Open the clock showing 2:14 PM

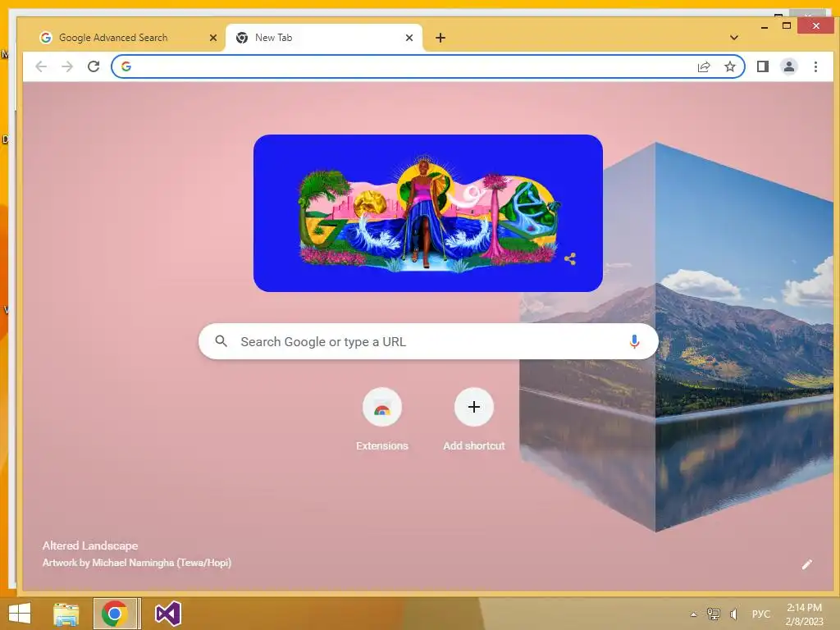pyautogui.click(x=804, y=614)
